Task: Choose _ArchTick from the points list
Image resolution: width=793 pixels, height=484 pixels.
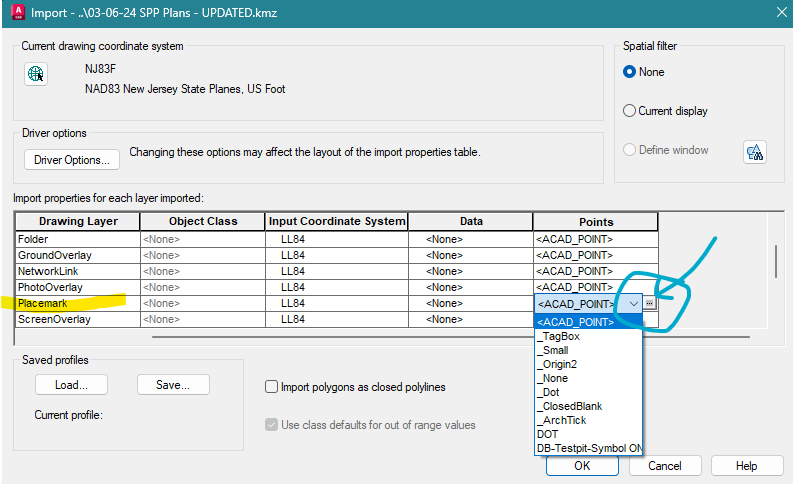Action: pyautogui.click(x=588, y=420)
